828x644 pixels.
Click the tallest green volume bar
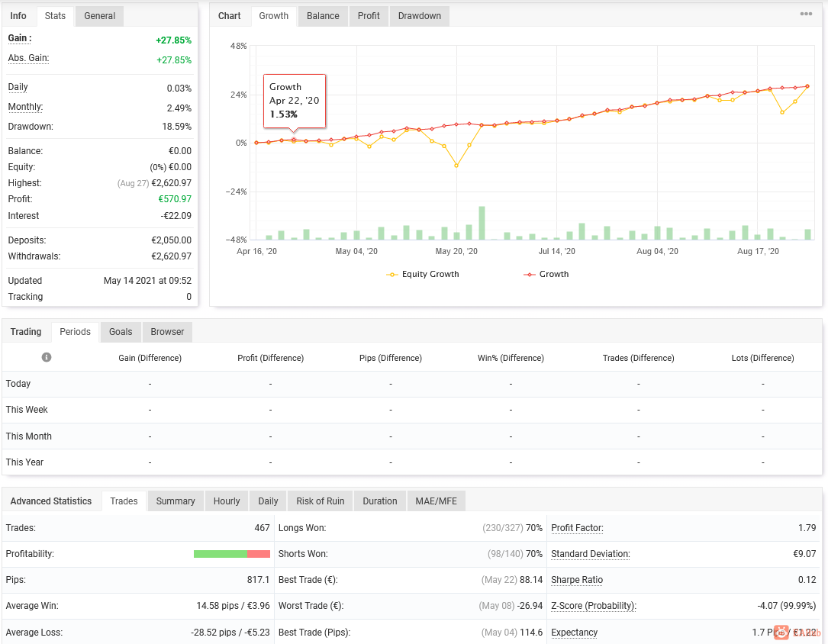482,224
